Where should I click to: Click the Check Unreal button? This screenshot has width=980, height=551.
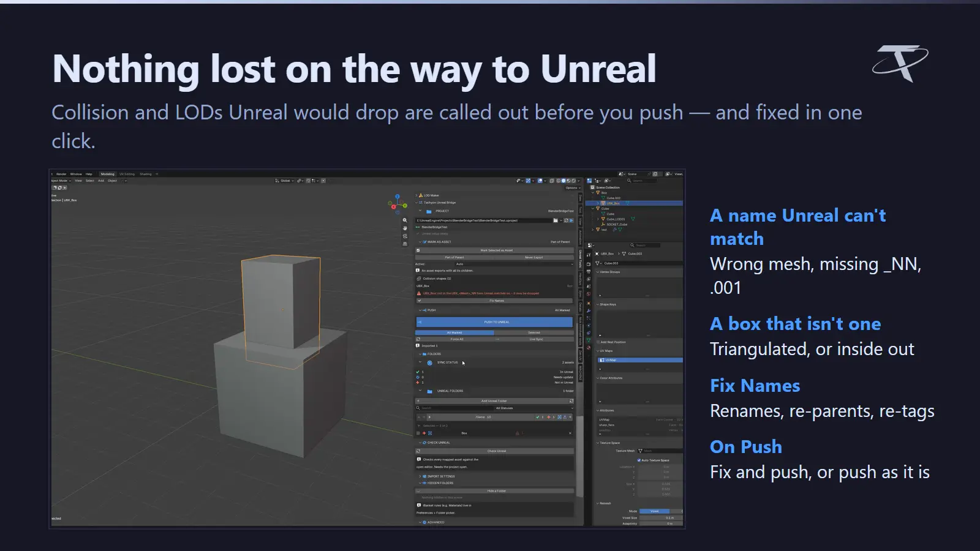(x=495, y=451)
